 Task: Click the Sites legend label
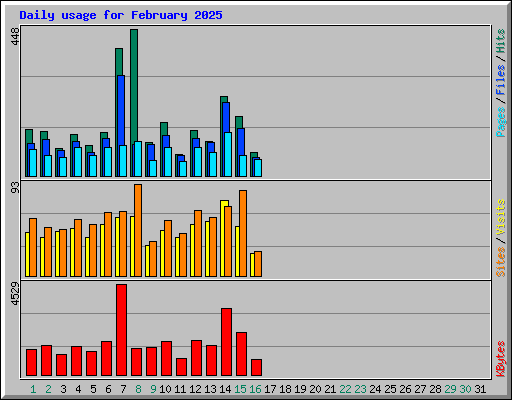[x=500, y=262]
